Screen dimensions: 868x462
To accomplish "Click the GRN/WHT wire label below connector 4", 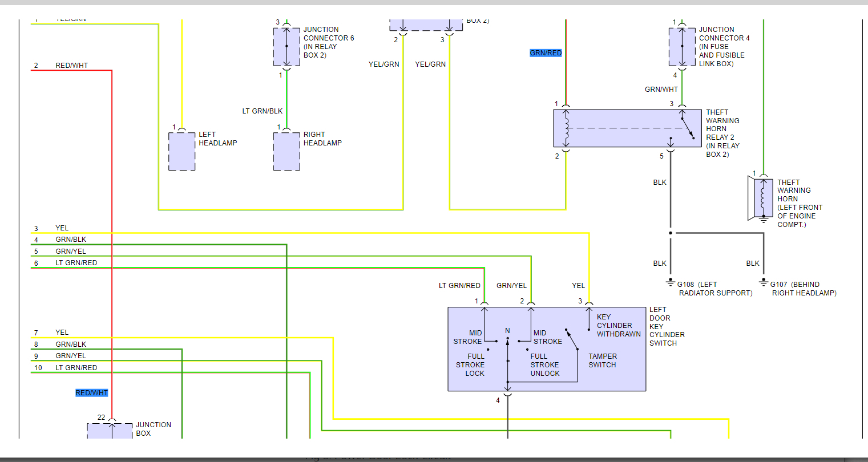I will [661, 90].
